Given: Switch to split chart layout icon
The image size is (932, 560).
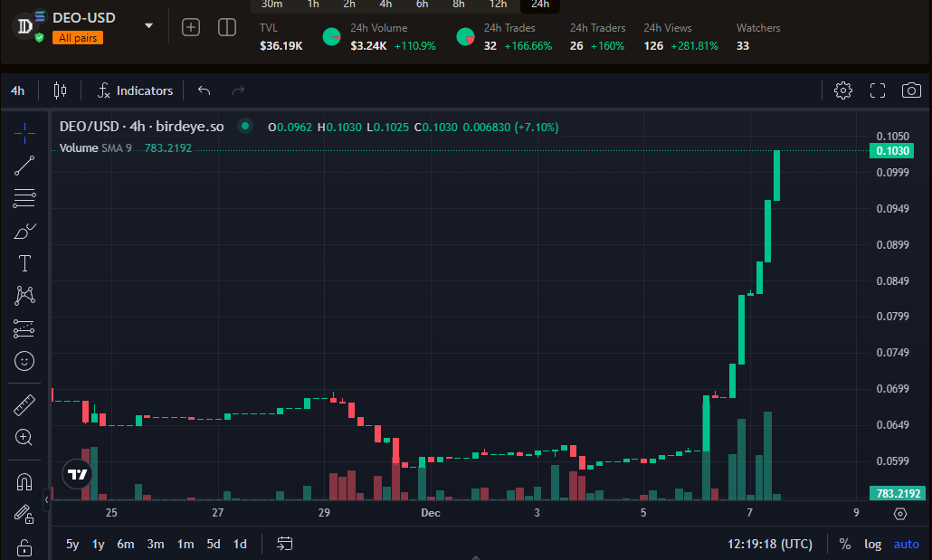Looking at the screenshot, I should (227, 27).
